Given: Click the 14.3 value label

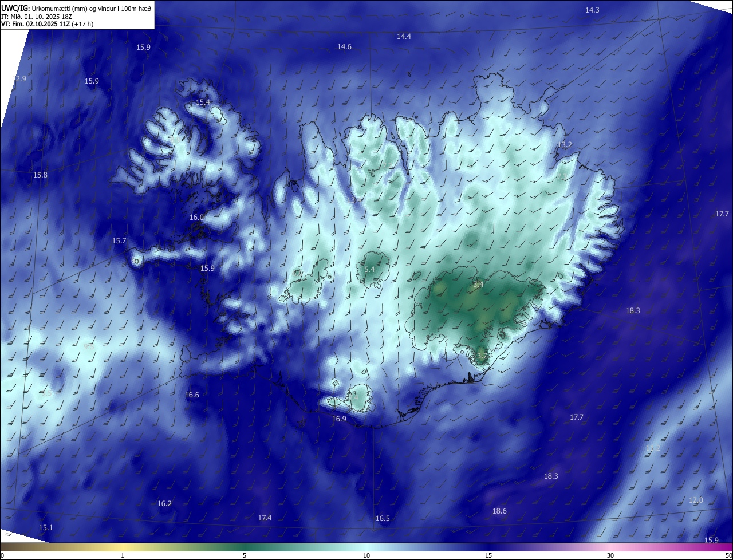Looking at the screenshot, I should (592, 10).
